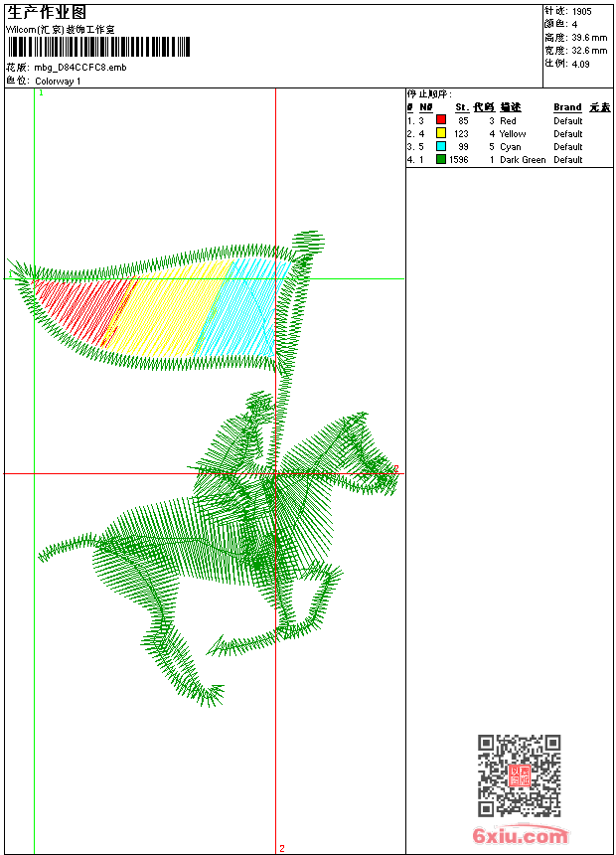Screen dimensions: 616x855
Task: Click the 6xiu.com watermark logo
Action: point(520,836)
